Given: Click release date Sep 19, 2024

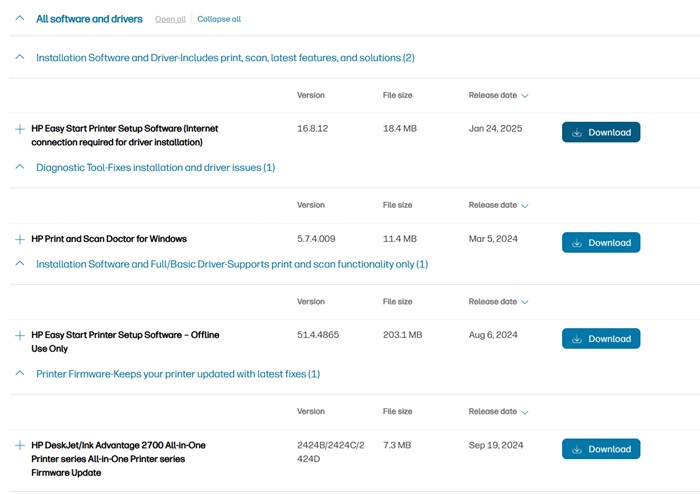Looking at the screenshot, I should click(496, 445).
